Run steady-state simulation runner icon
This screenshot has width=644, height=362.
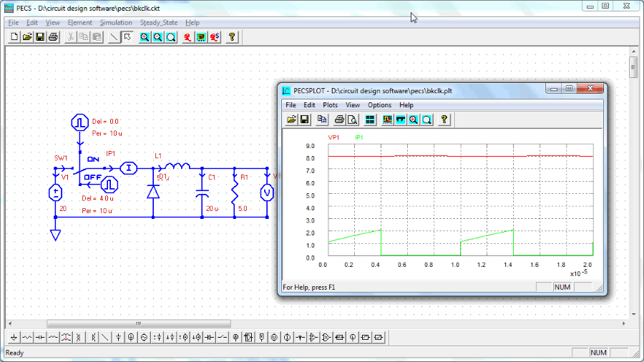tap(215, 37)
